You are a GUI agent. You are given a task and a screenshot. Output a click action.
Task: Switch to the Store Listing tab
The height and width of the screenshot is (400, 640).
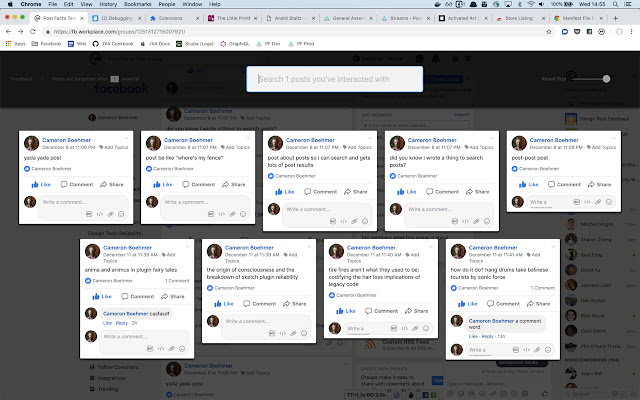519,18
